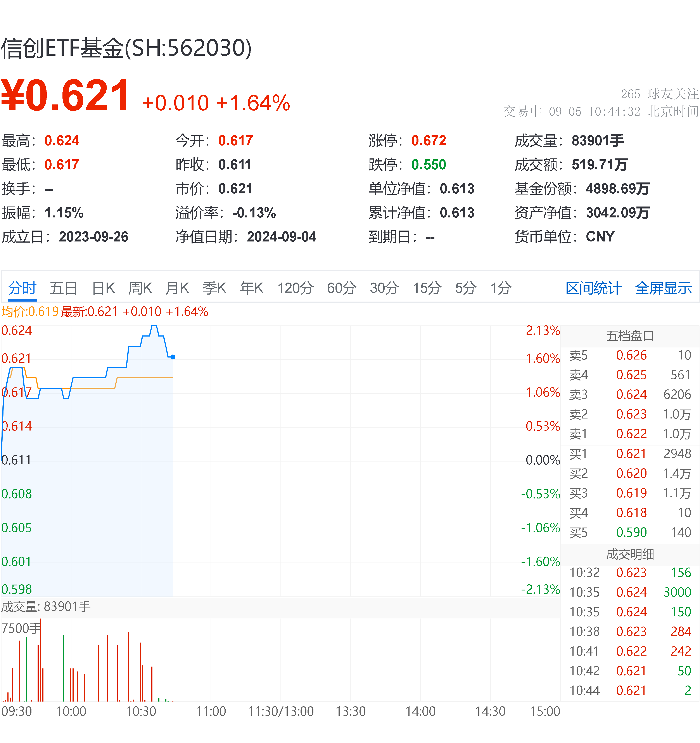Click the 成立日 date 2023-09-26
Viewport: 700px width, 743px height.
pos(93,237)
